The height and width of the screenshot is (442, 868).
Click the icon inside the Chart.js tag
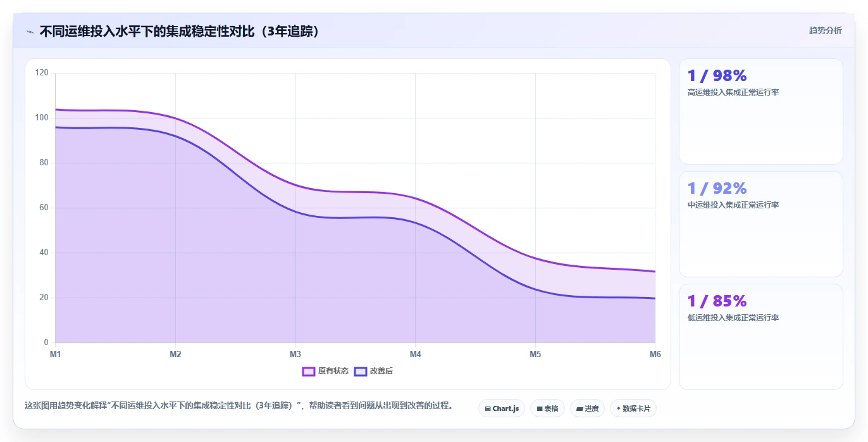[488, 409]
